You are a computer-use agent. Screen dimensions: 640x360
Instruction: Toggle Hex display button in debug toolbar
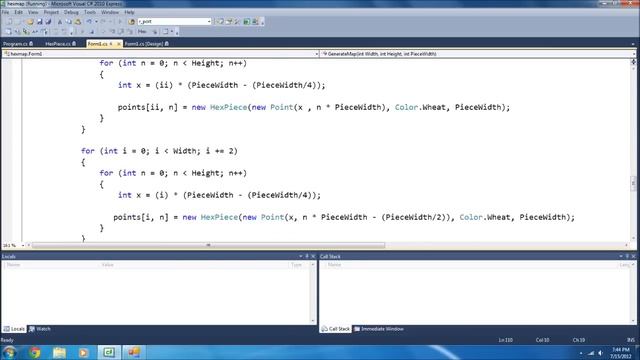142,31
